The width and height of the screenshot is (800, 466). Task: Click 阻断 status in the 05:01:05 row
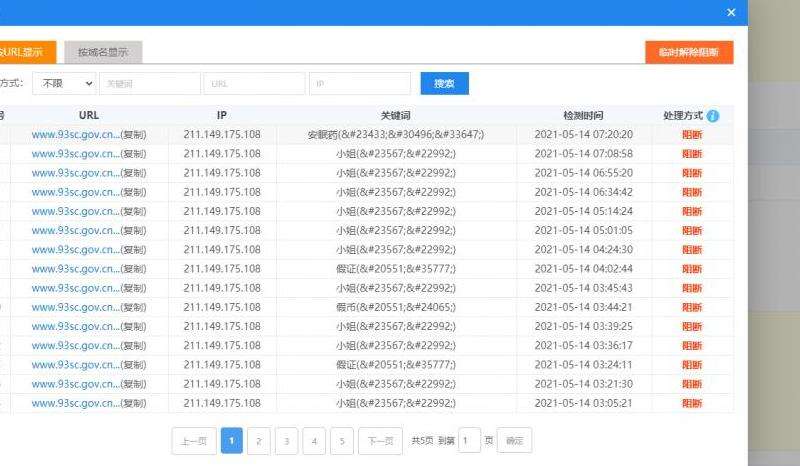[692, 231]
